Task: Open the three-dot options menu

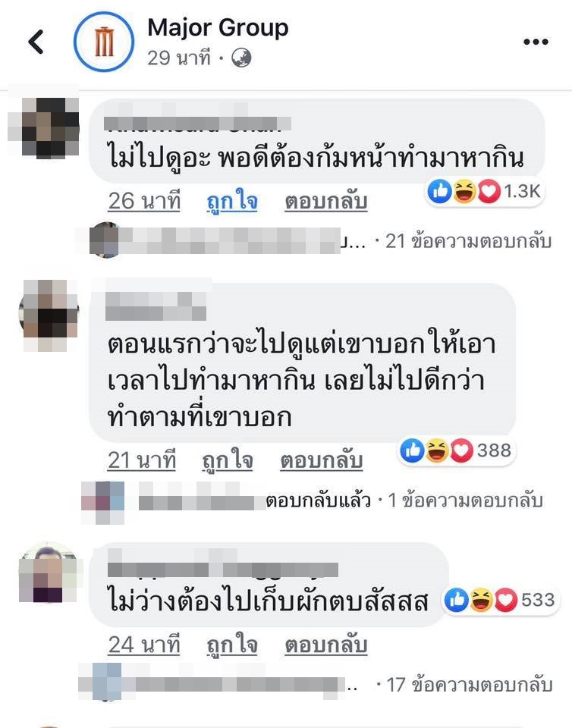Action: (536, 42)
